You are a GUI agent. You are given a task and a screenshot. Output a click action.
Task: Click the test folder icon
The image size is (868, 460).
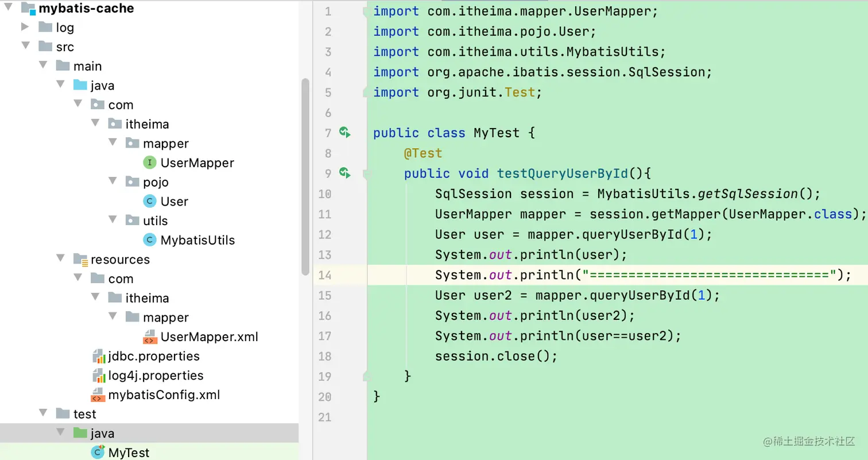coord(63,414)
